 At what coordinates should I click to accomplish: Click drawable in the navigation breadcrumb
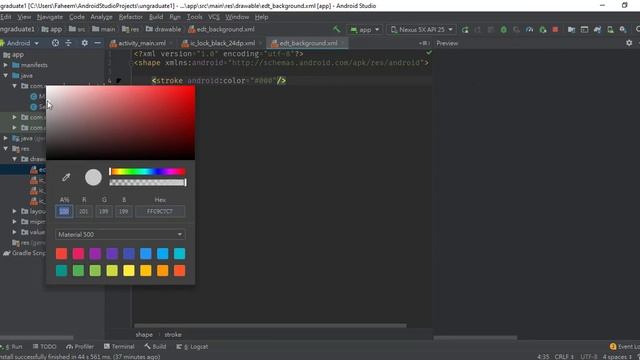coord(164,29)
